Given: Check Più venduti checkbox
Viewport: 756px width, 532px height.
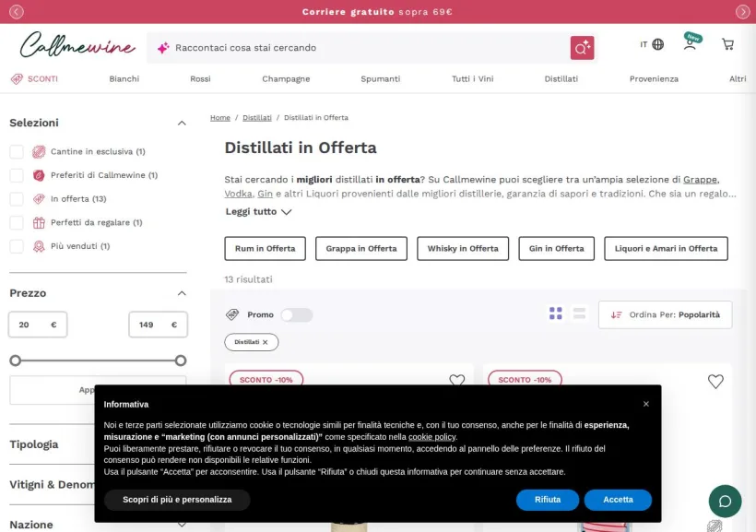Looking at the screenshot, I should [17, 246].
